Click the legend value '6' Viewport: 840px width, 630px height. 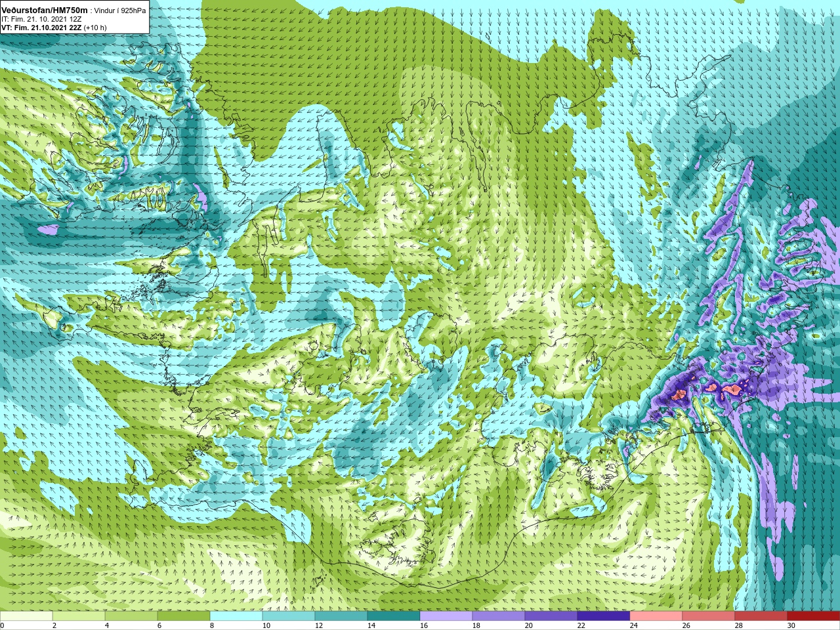pos(159,625)
